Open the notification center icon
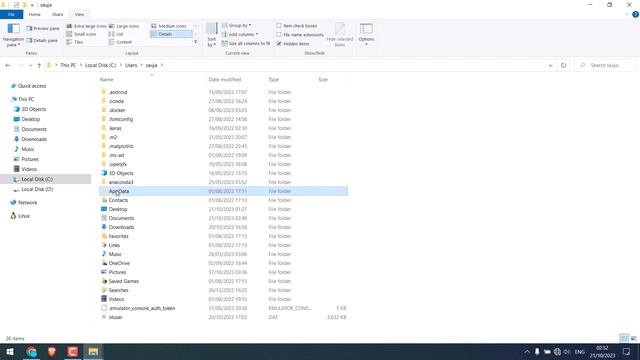This screenshot has width=640, height=360. (x=626, y=351)
